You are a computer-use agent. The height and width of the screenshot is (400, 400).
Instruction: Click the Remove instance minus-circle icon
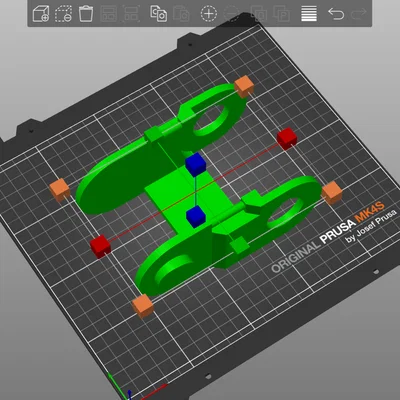coord(232,14)
